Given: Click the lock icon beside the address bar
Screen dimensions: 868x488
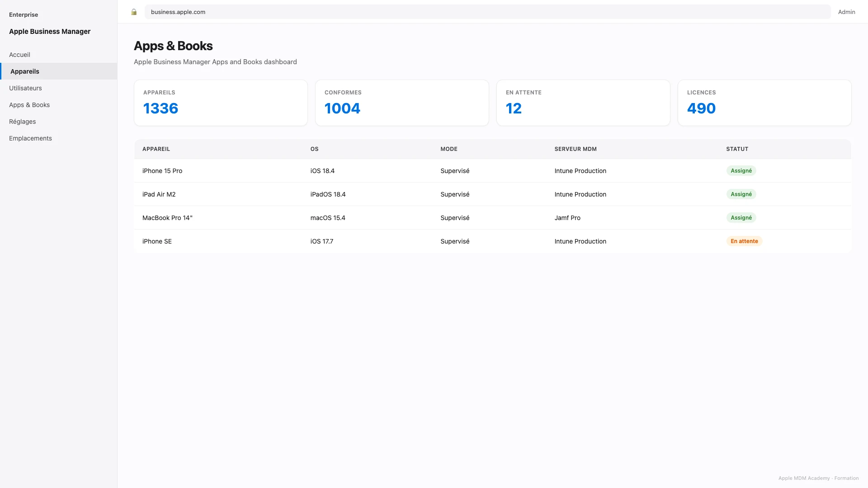Looking at the screenshot, I should tap(134, 12).
